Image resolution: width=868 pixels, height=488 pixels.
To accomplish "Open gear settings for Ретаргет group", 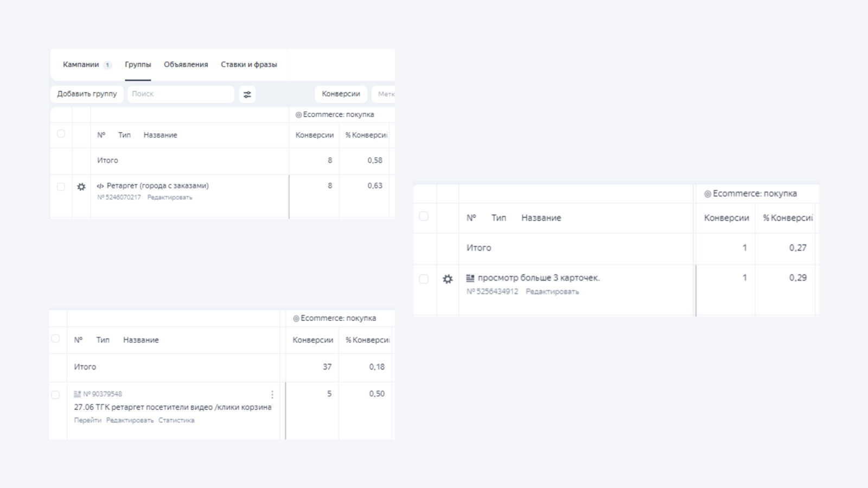I will [81, 187].
